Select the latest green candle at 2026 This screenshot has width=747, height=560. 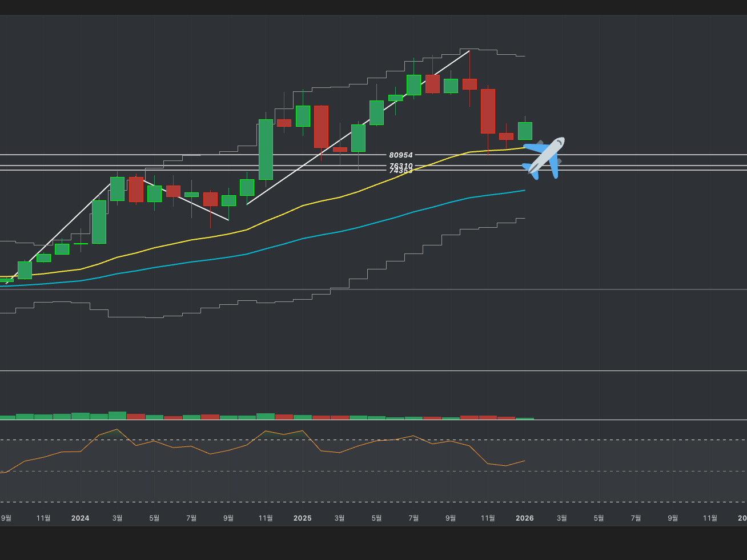[525, 131]
